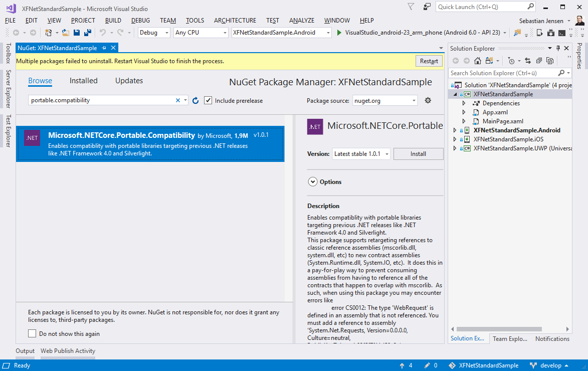Refresh the NuGet package search results

(x=195, y=100)
